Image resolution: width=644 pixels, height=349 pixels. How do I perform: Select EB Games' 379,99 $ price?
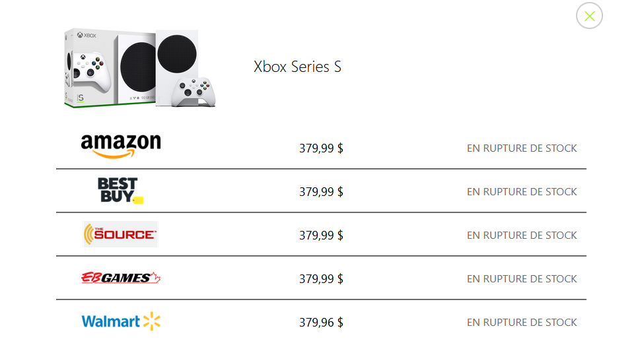coord(321,279)
